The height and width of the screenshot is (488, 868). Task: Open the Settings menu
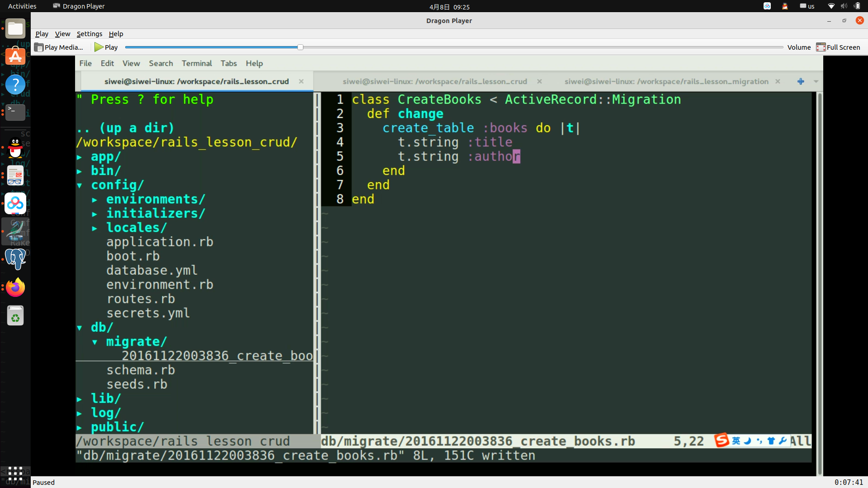click(89, 34)
